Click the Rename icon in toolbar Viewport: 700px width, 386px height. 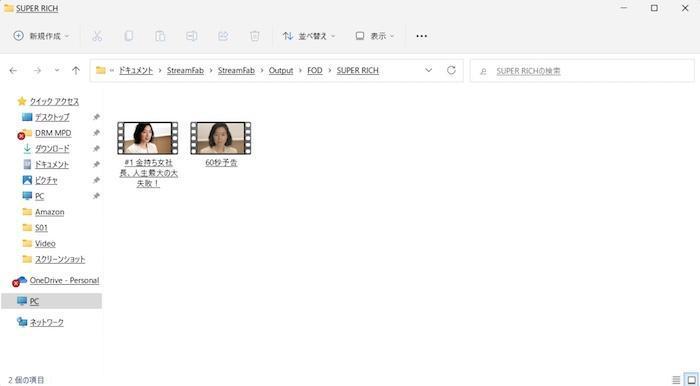(x=192, y=36)
